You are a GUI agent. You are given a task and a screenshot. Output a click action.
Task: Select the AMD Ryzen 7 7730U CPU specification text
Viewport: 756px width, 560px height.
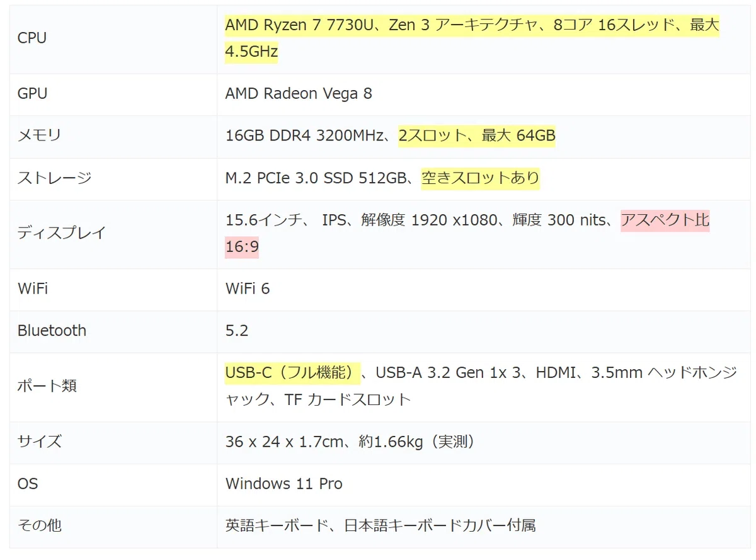[472, 38]
